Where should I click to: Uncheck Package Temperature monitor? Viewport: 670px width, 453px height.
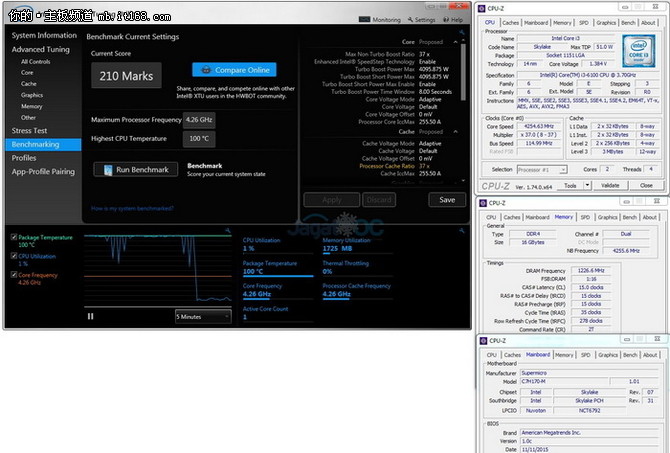tap(13, 237)
